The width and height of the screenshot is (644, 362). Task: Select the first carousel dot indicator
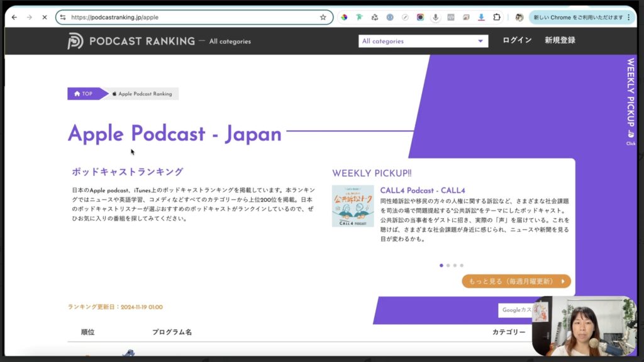(x=441, y=265)
